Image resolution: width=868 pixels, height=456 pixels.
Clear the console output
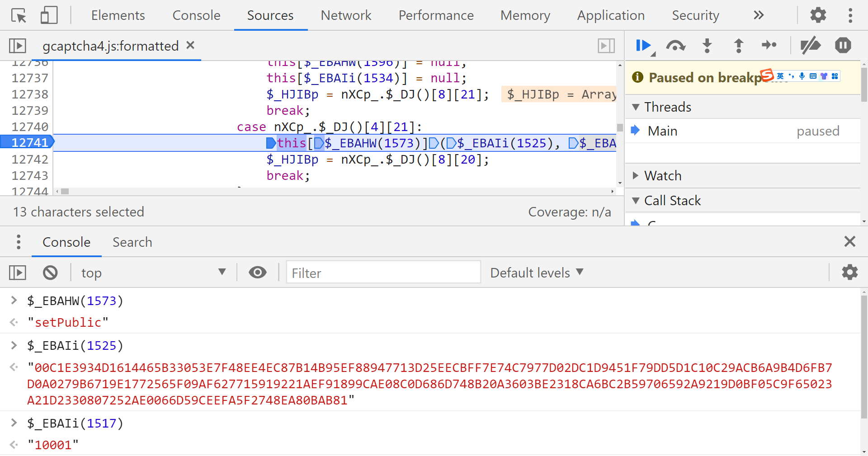point(50,273)
